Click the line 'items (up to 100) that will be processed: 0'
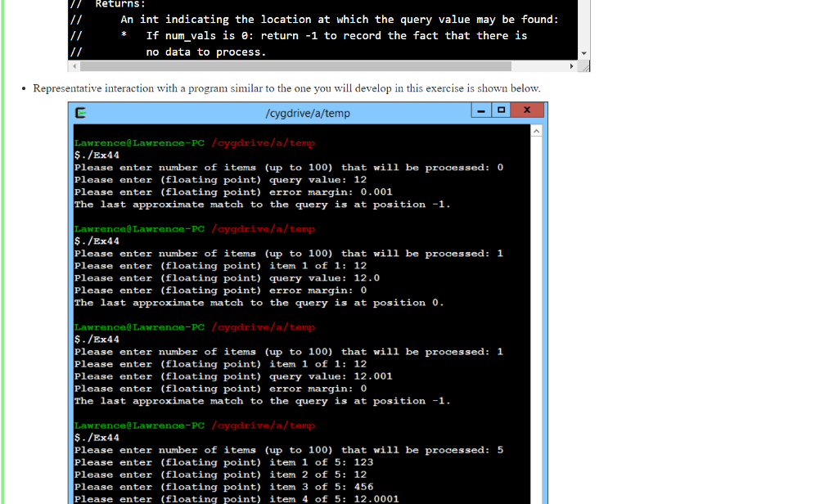The image size is (838, 504). coord(289,167)
